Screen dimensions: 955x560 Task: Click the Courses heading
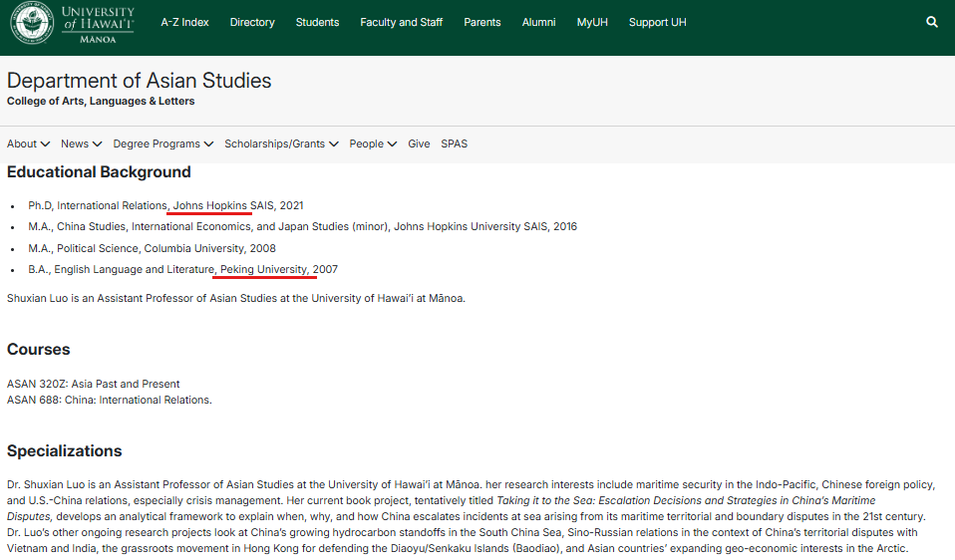[38, 350]
